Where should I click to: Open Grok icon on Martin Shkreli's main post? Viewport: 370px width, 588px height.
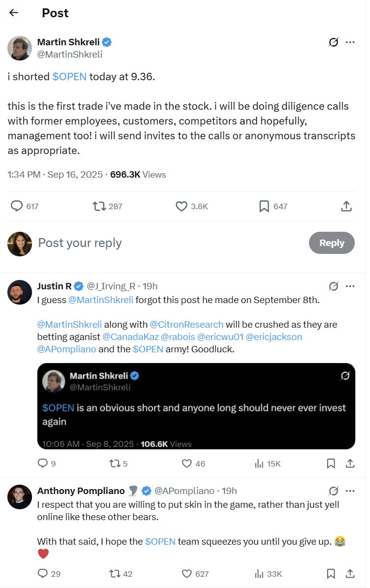[333, 42]
